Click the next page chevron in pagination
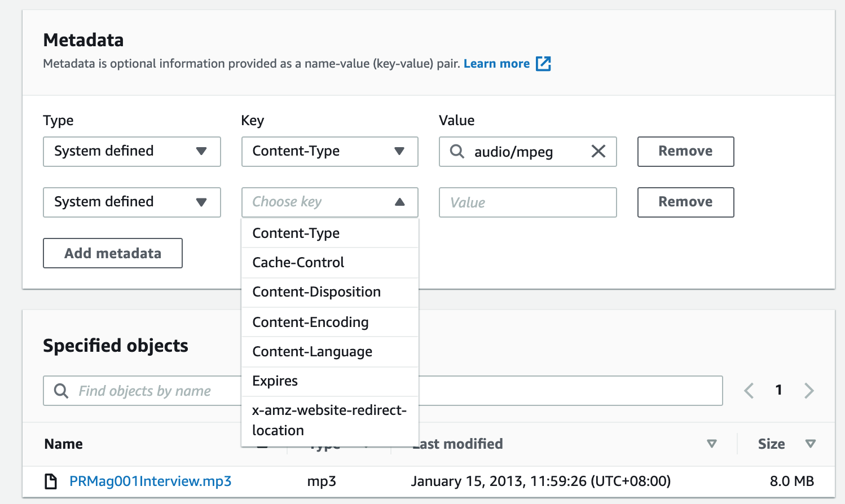This screenshot has height=504, width=845. point(809,390)
